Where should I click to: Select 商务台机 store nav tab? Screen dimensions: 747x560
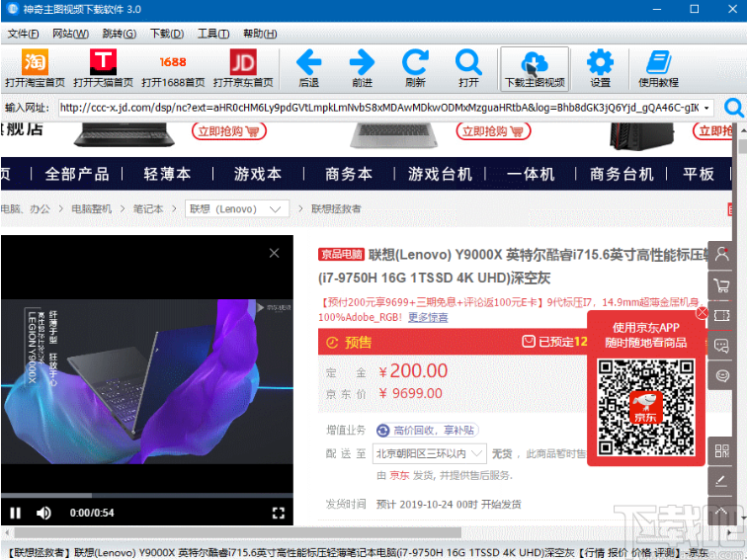coord(622,174)
